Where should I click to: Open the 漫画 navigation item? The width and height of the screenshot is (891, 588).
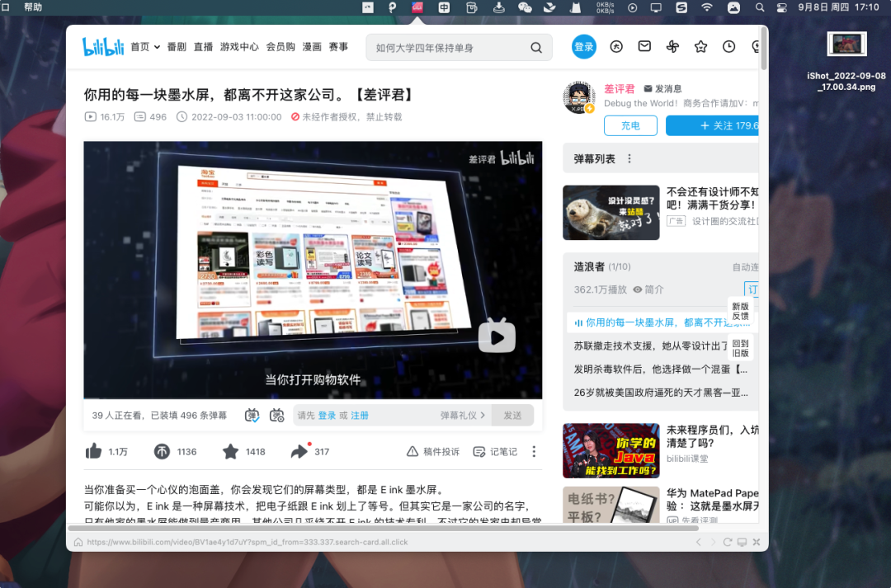tap(311, 46)
